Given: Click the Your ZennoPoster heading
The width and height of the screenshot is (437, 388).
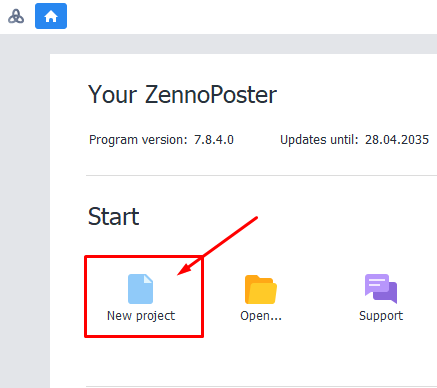Looking at the screenshot, I should pyautogui.click(x=182, y=95).
